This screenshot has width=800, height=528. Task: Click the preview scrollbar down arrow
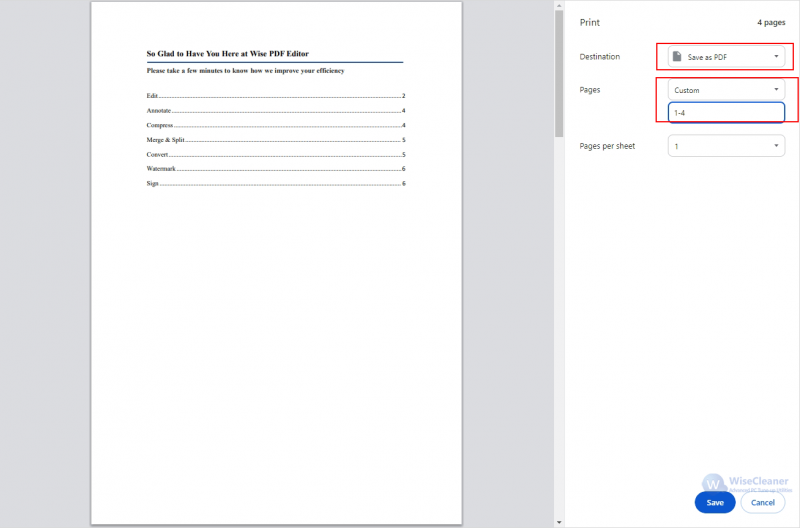tap(559, 522)
